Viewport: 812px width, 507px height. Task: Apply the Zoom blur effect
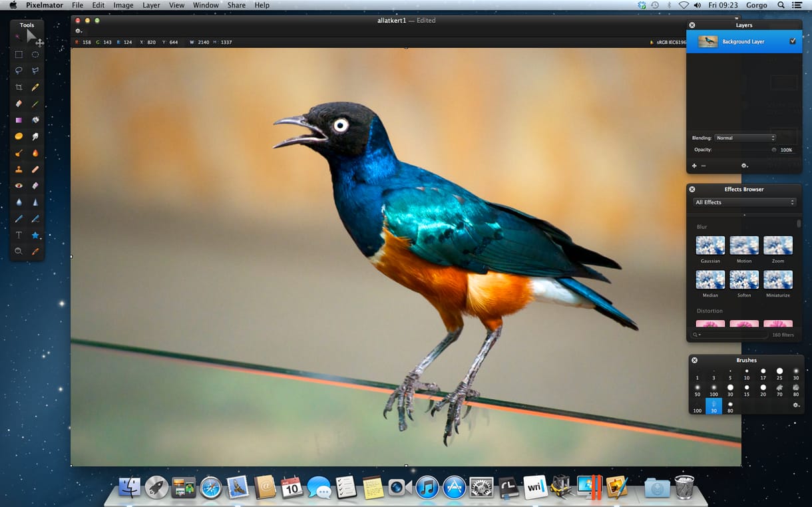(x=778, y=246)
